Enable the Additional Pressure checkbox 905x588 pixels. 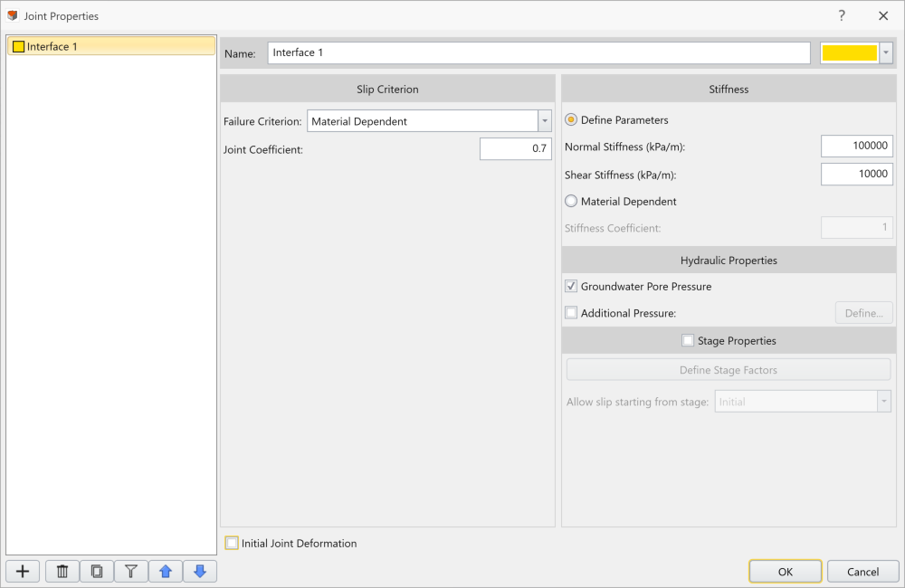tap(571, 313)
